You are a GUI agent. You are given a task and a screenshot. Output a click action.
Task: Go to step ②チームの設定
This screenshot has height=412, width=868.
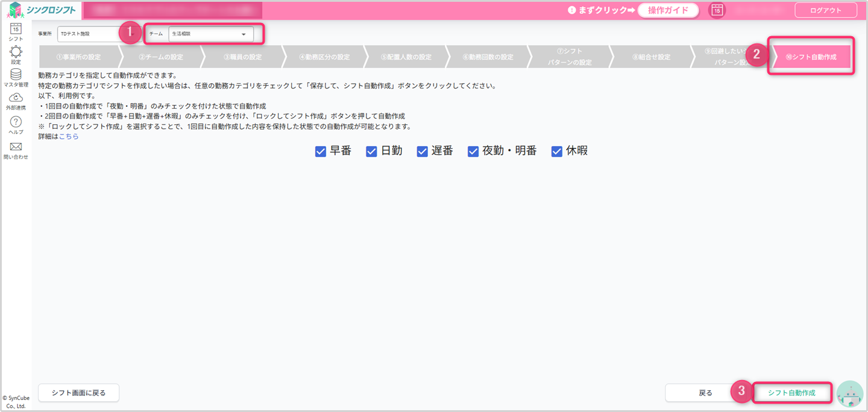click(x=160, y=57)
